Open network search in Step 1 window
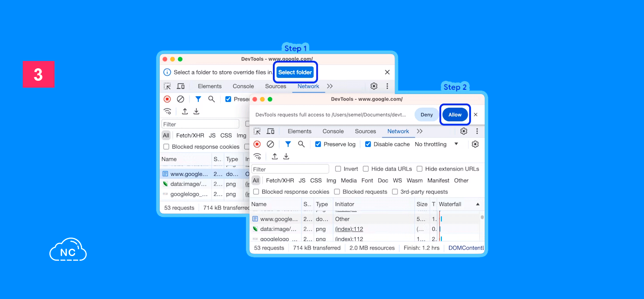This screenshot has width=644, height=299. click(212, 99)
